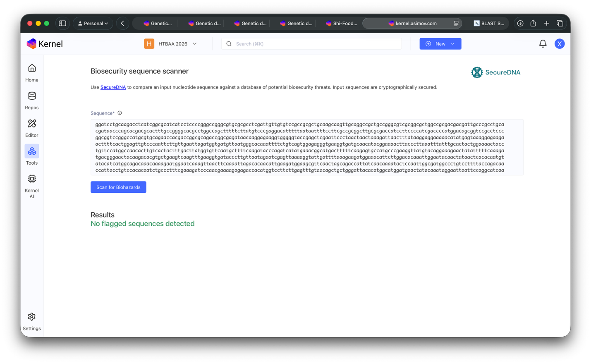The image size is (591, 364).
Task: Open Safari downloads icon
Action: 520,24
